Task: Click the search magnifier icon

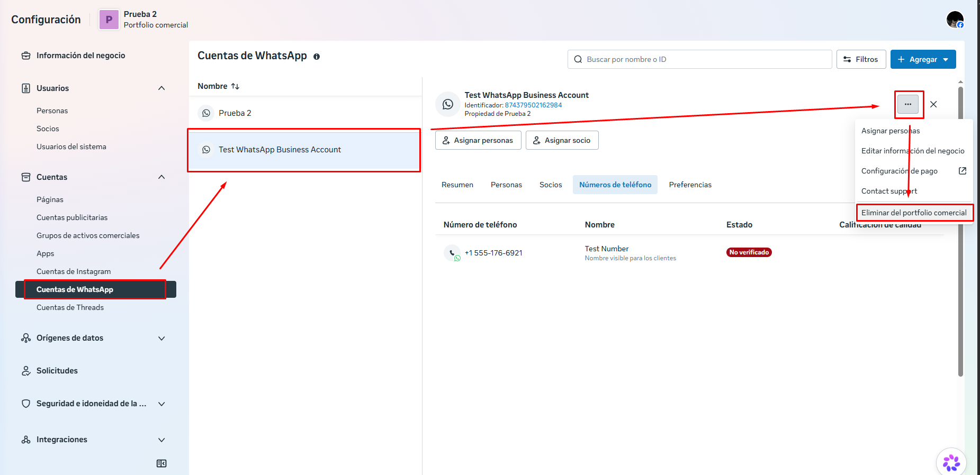Action: [x=578, y=59]
